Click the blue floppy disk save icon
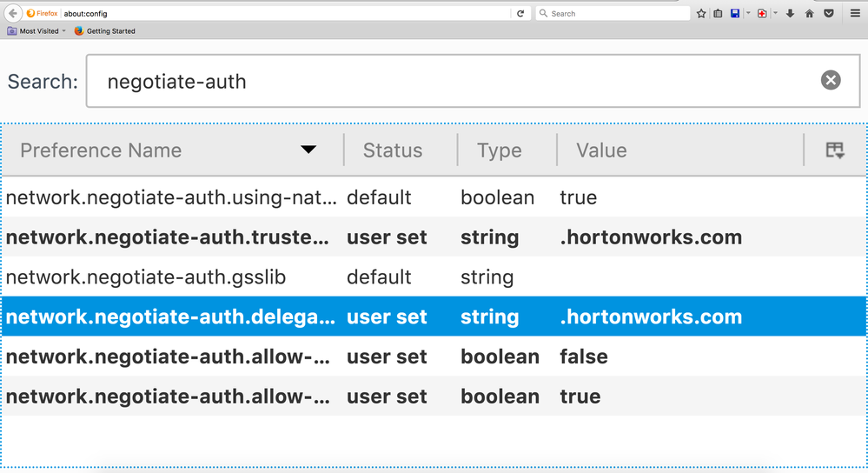Viewport: 868px width, 473px height. (x=735, y=13)
